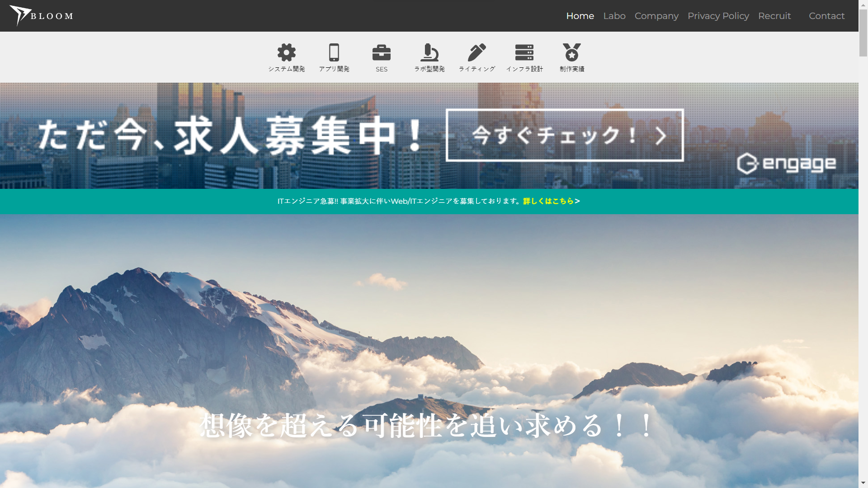Screen dimensions: 868x488
Task: Select the briefcase SES icon
Action: point(381,53)
